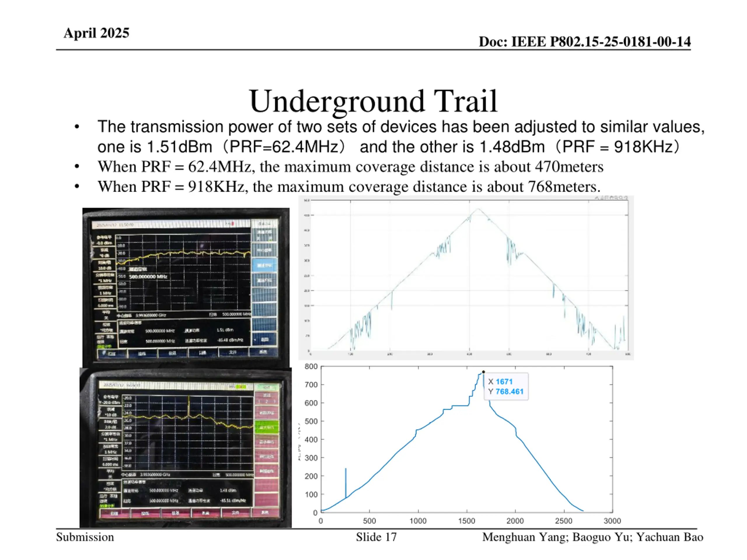The image size is (747, 560).
Task: Click the black data tip marker at the curve peak
Action: tap(483, 372)
